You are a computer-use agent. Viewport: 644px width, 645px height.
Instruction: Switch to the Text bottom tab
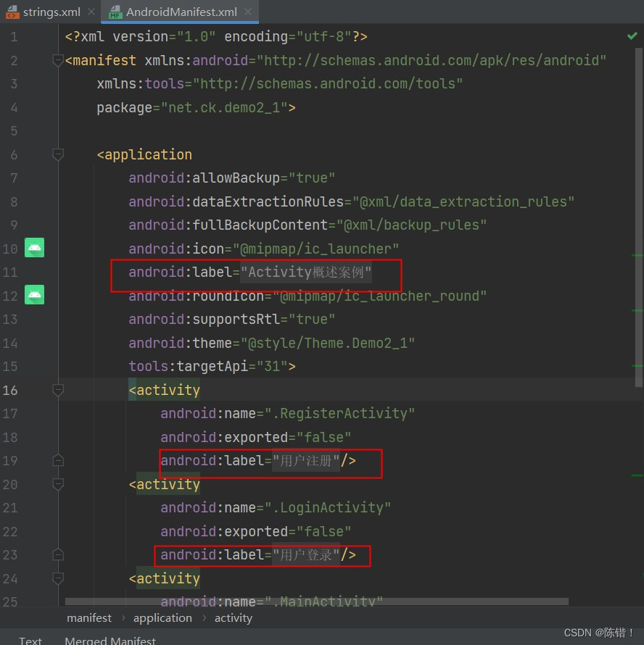pos(30,641)
